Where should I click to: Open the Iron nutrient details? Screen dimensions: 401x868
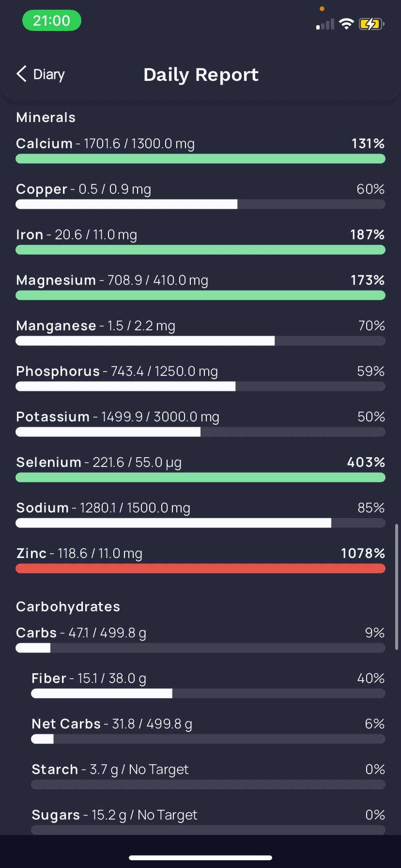(200, 242)
